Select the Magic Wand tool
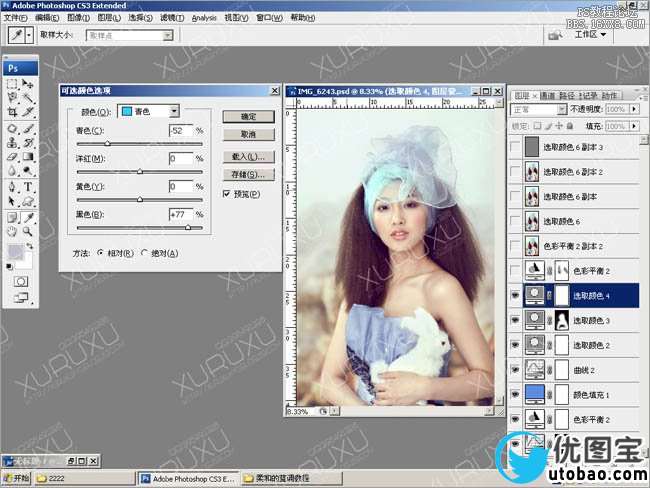 [28, 98]
